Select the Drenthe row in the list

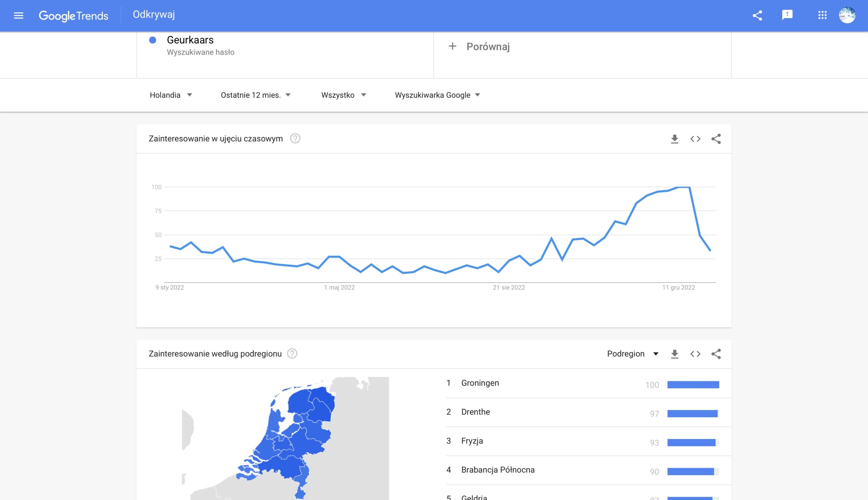588,412
